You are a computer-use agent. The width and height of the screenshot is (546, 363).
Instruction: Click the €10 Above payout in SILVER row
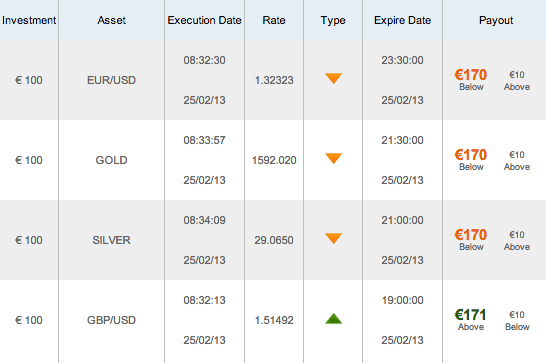coord(517,240)
